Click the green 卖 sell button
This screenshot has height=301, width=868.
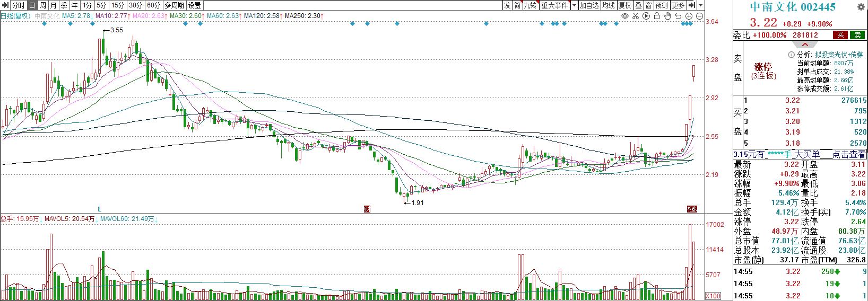click(x=857, y=35)
